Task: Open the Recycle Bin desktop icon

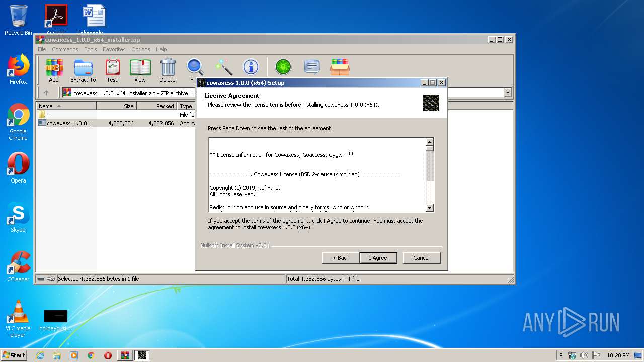Action: (18, 20)
